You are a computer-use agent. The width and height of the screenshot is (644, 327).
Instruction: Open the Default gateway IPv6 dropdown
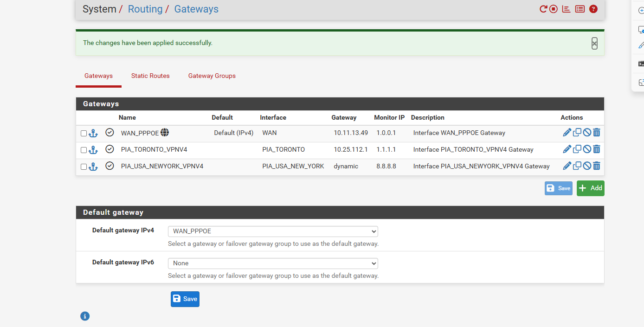pyautogui.click(x=273, y=263)
